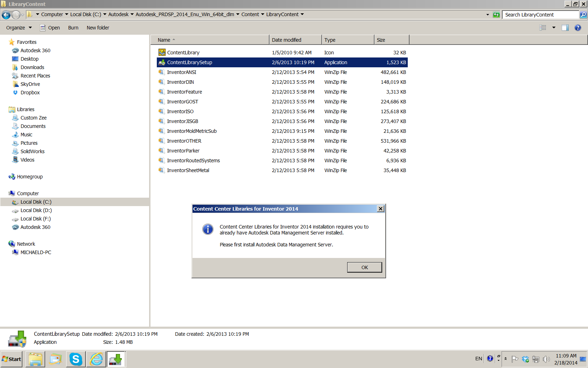Click the Dropbox icon in Favorites

tap(15, 93)
